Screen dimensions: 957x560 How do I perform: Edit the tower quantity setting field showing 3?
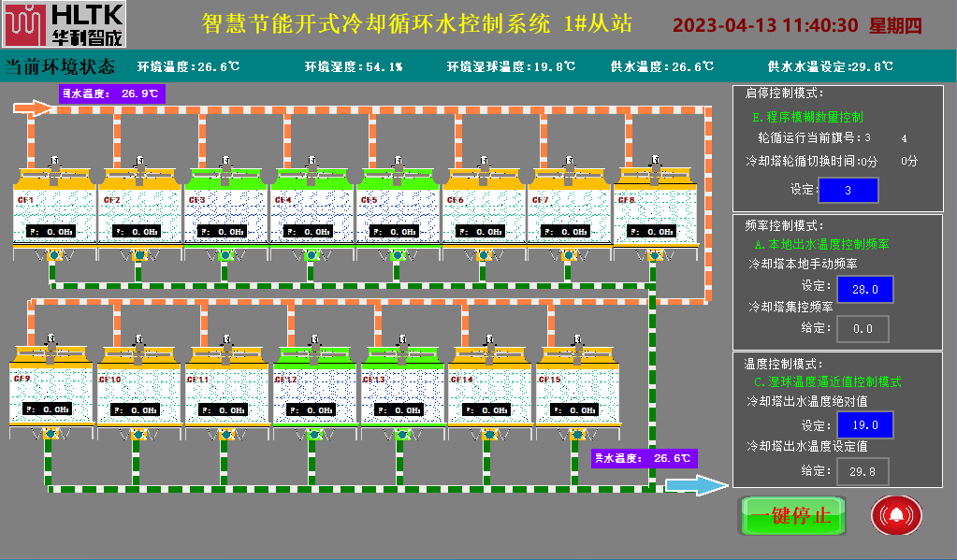[x=848, y=190]
